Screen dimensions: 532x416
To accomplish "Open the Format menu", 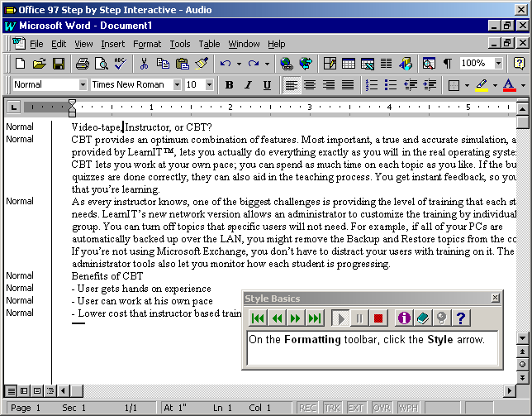I will click(x=147, y=44).
